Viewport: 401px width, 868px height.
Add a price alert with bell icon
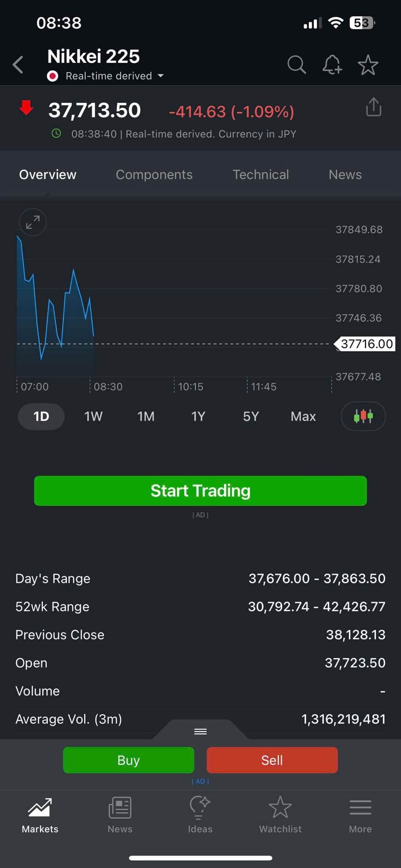[332, 65]
